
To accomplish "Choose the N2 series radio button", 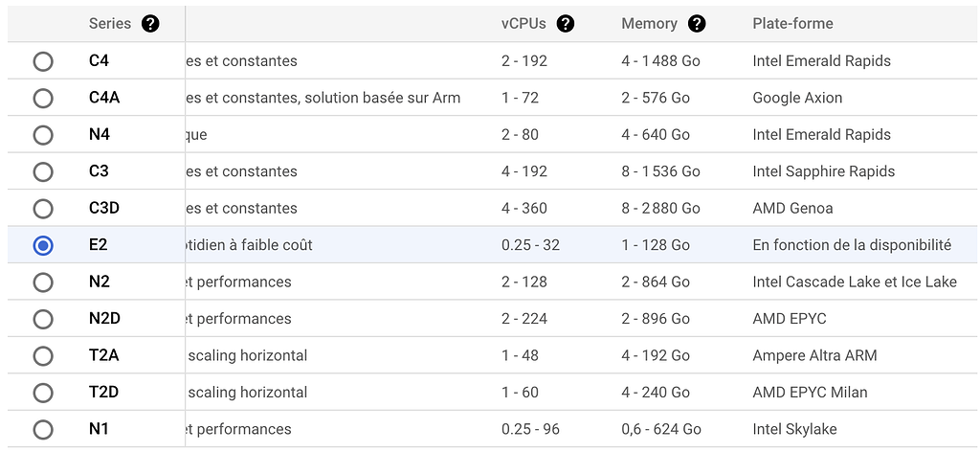I will click(43, 282).
